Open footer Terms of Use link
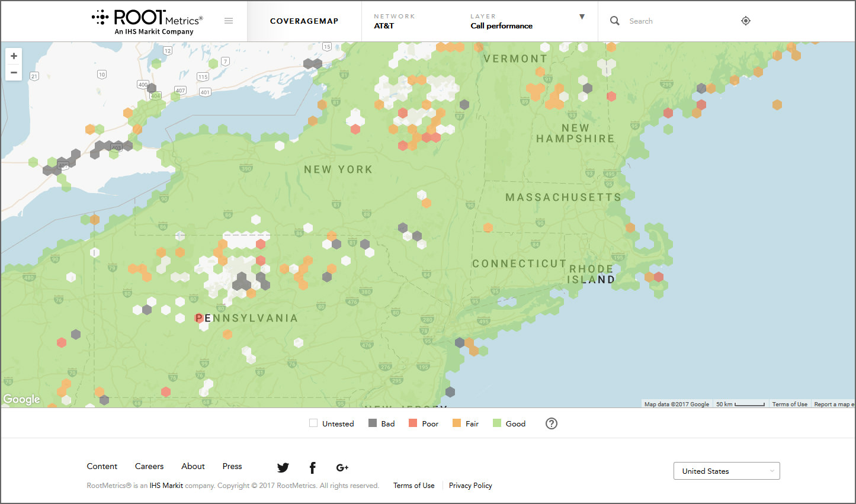The height and width of the screenshot is (504, 856). click(414, 486)
